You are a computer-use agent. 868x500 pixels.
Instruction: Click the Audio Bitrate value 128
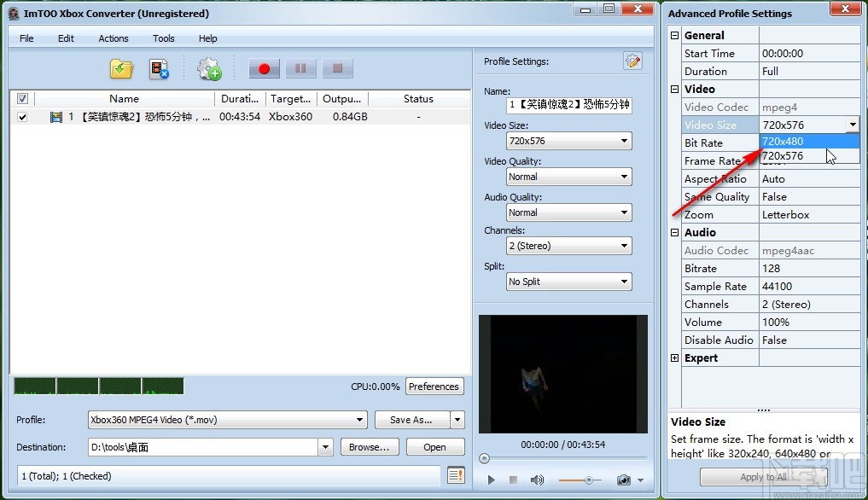tap(809, 269)
